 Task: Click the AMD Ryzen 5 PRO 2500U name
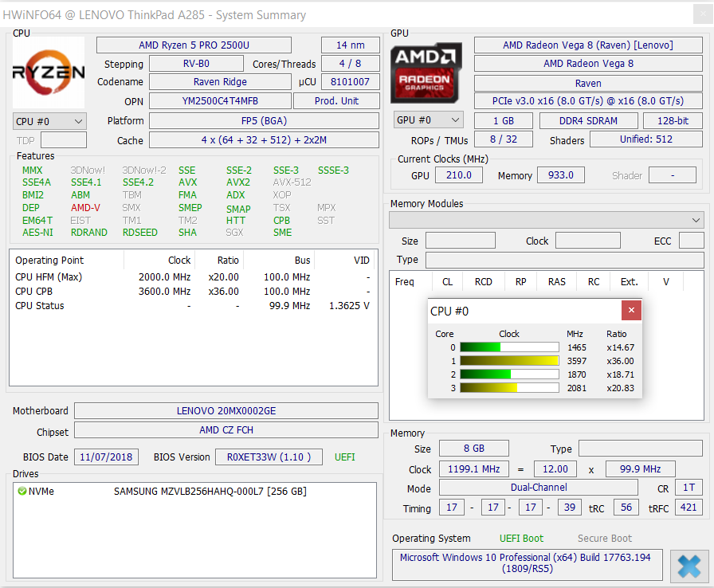pos(194,45)
